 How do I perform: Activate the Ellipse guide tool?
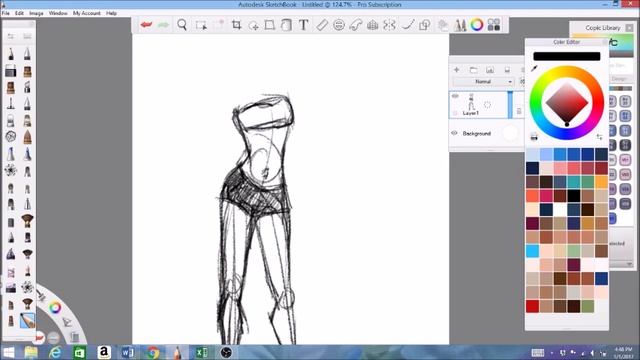click(338, 25)
